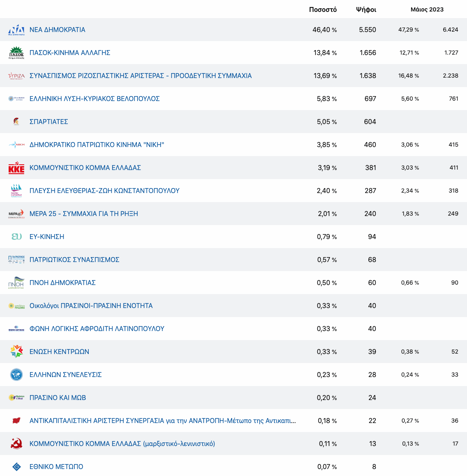Image resolution: width=467 pixels, height=476 pixels.
Task: Open ΕΛΛΗΝΙΚΗ ΛΥΣΗ-ΚΥΡΙΑΚΟΣ ΒΕΛΟΠΟΥΛΟΣ link
Action: 94,99
